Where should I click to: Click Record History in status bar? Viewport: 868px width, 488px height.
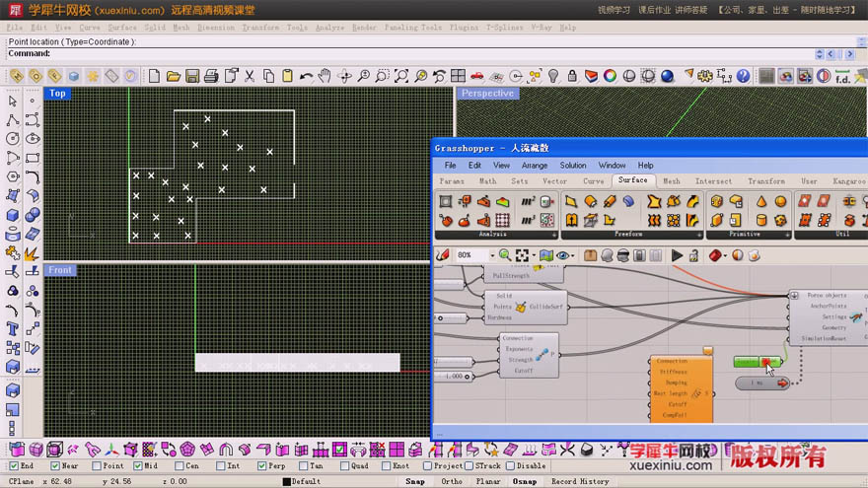coord(580,481)
